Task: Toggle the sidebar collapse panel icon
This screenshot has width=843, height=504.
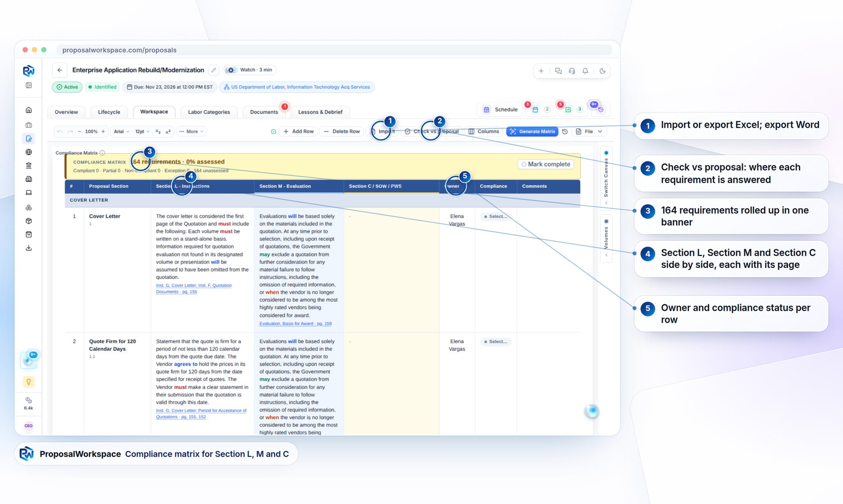Action: pos(29,85)
